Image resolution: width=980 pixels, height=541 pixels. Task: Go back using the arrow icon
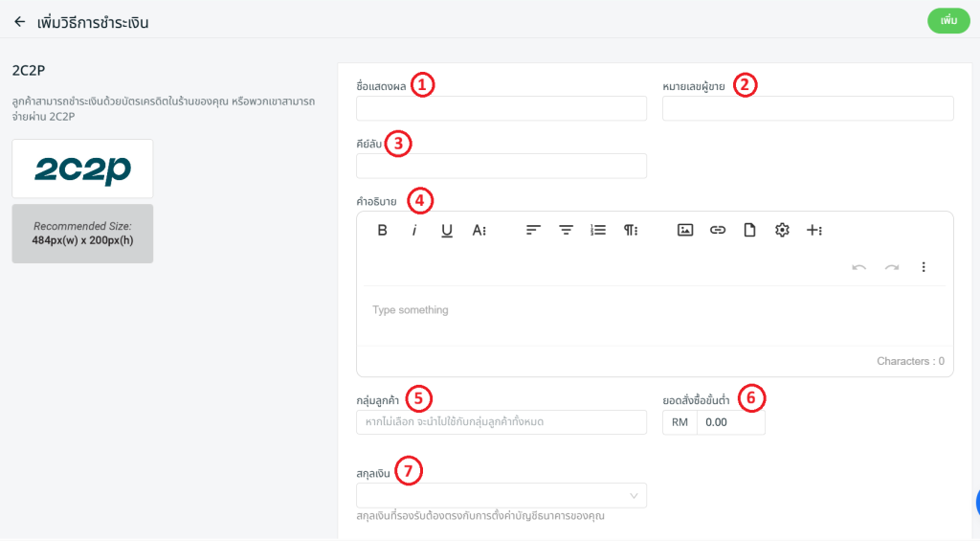pos(19,21)
